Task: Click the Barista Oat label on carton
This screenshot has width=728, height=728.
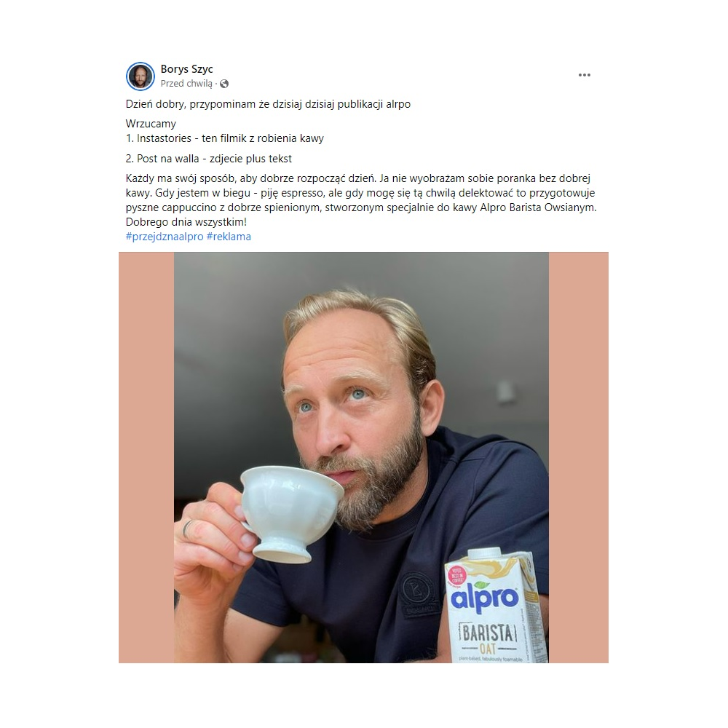Action: pyautogui.click(x=488, y=639)
